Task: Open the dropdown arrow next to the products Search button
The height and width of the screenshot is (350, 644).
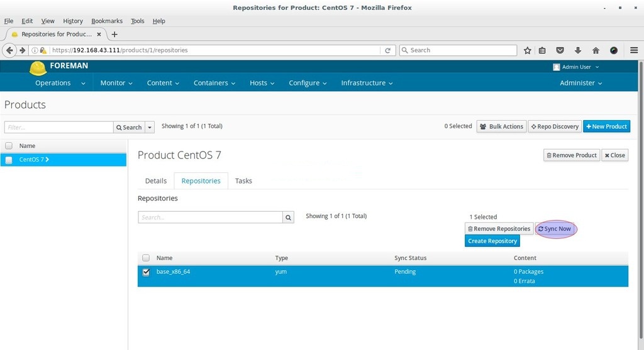Action: coord(150,127)
